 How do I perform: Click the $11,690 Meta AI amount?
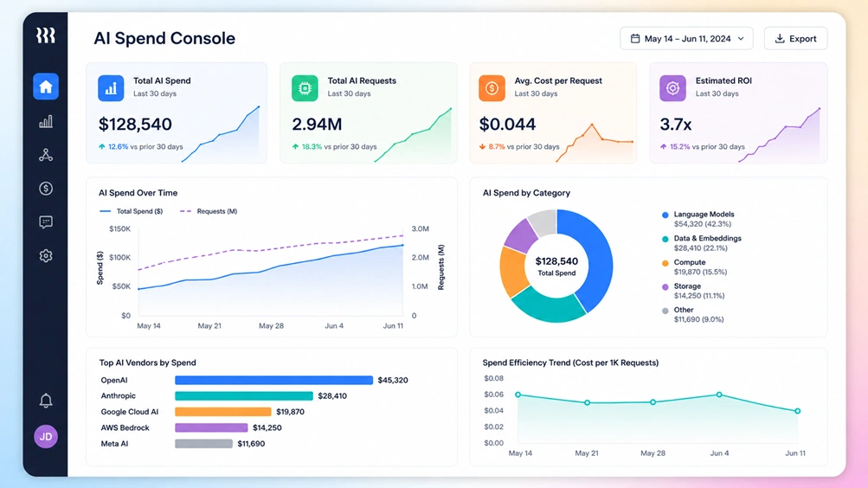pos(251,444)
